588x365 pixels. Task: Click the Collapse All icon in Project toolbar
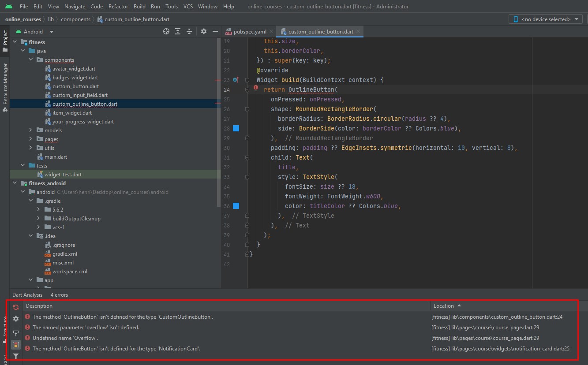click(189, 31)
